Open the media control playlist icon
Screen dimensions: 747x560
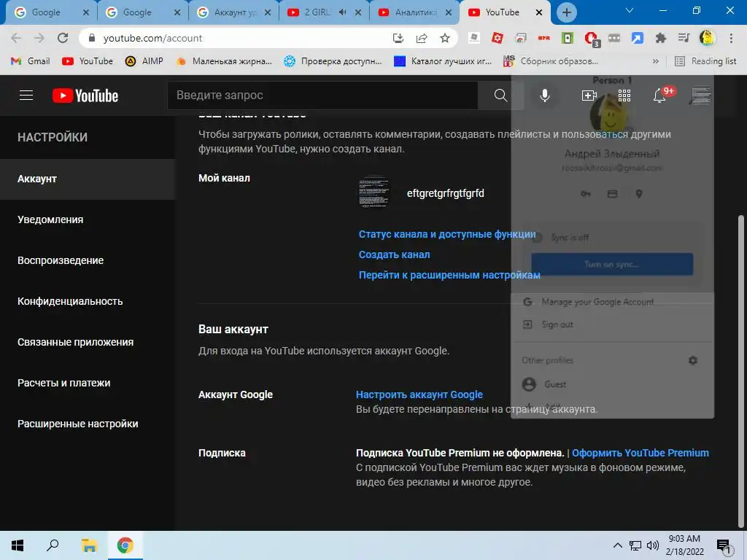684,38
